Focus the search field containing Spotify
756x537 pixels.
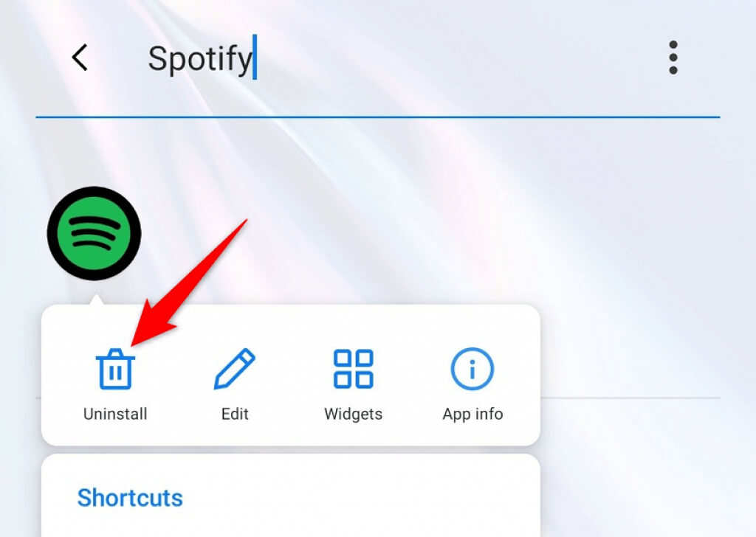376,59
